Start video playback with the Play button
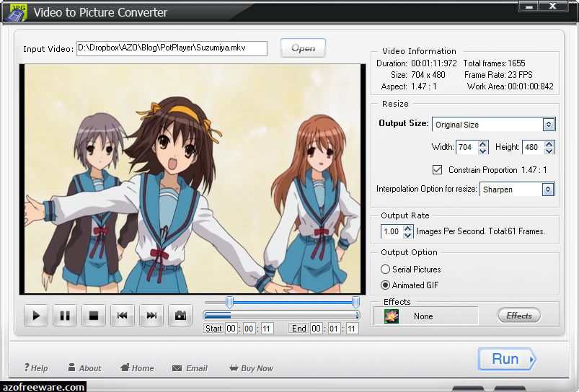The image size is (579, 392). [36, 316]
